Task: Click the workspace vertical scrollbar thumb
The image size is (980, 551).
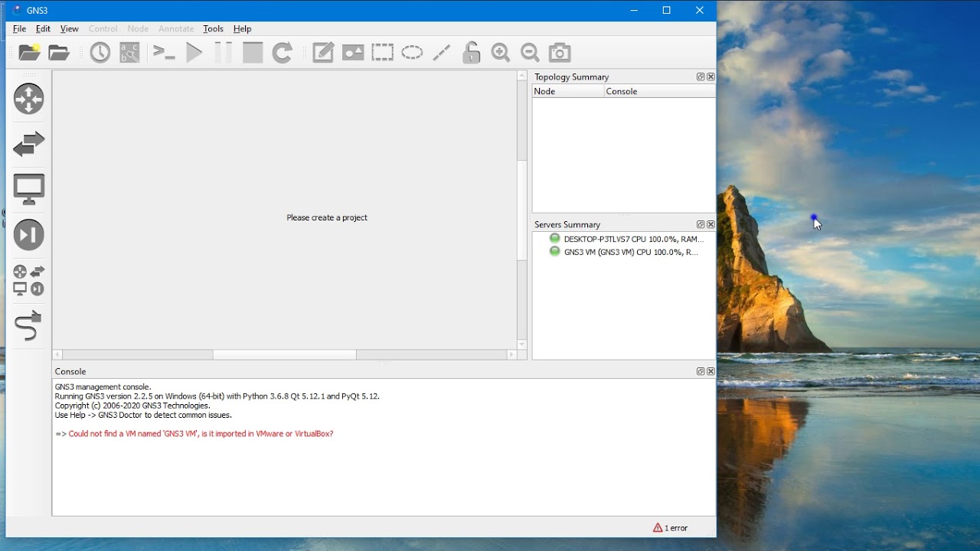Action: (522, 210)
